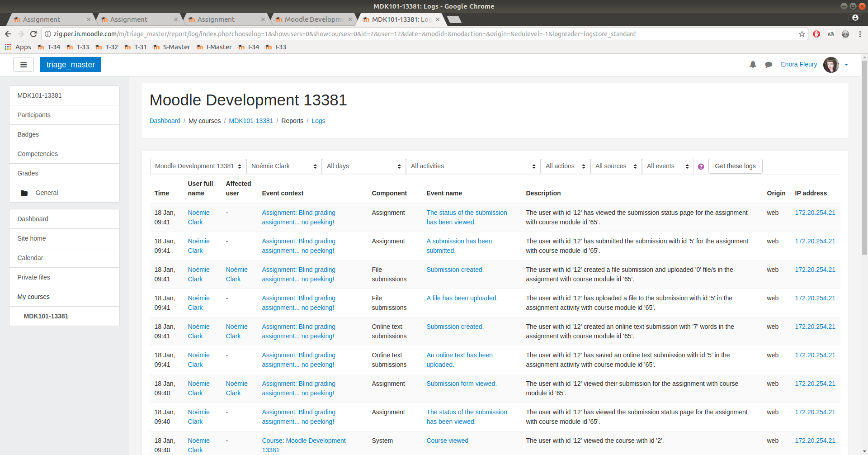Image resolution: width=868 pixels, height=455 pixels.
Task: Open the All events dropdown
Action: [x=668, y=166]
